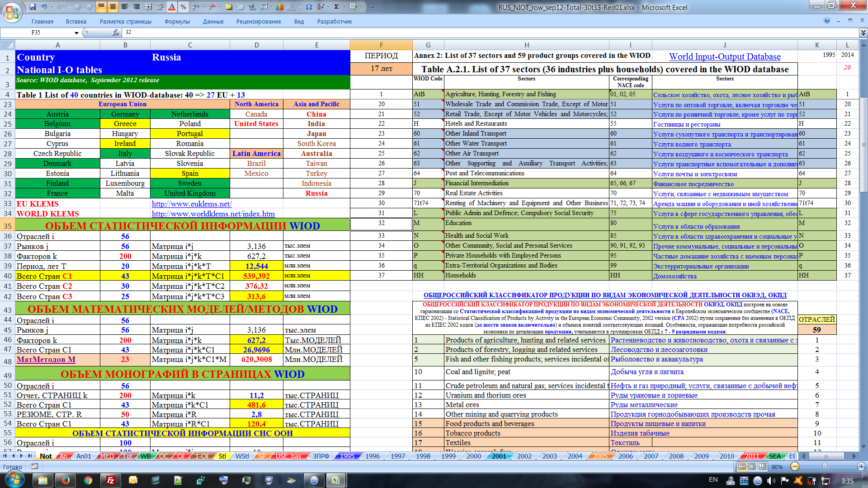Click the AutoSum sigma icon
This screenshot has width=868, height=488.
click(x=336, y=7)
